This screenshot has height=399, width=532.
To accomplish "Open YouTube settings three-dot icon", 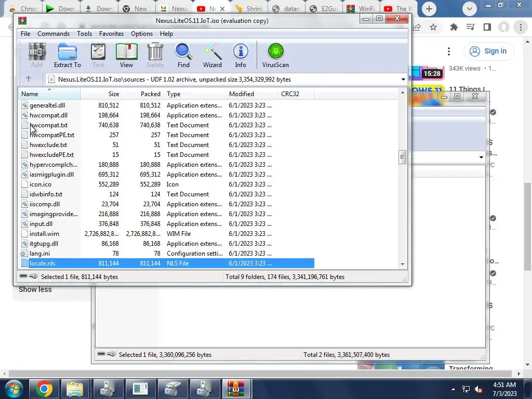I will pyautogui.click(x=449, y=51).
